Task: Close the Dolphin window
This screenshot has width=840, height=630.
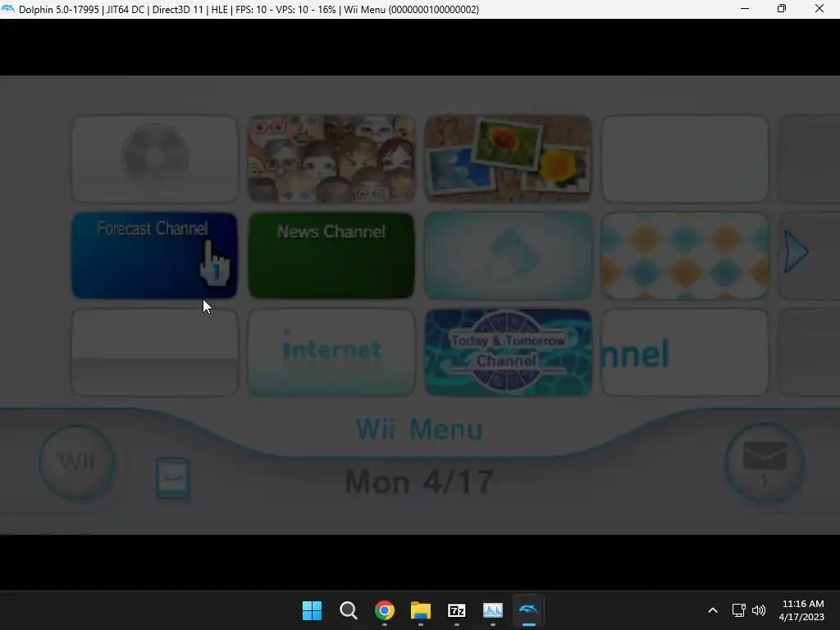Action: [819, 9]
